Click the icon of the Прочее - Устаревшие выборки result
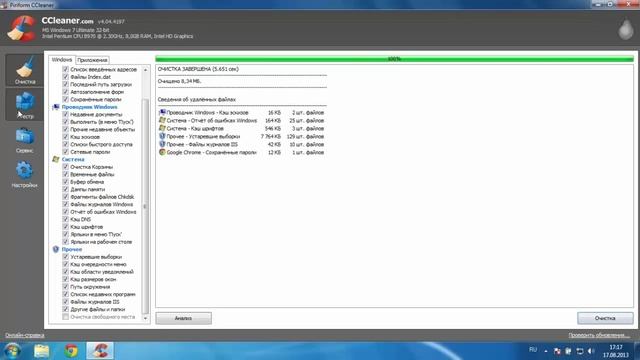The height and width of the screenshot is (360, 640). (x=162, y=136)
